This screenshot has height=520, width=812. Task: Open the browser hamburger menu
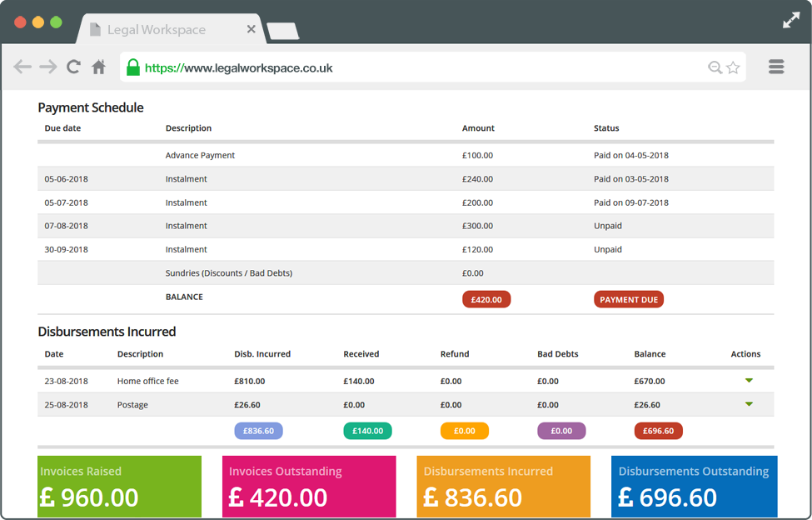click(776, 67)
